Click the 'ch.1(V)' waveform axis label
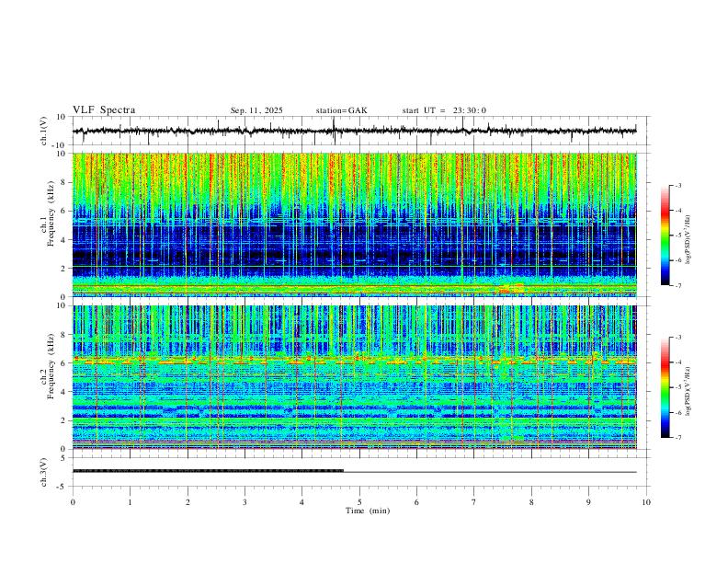 [44, 131]
